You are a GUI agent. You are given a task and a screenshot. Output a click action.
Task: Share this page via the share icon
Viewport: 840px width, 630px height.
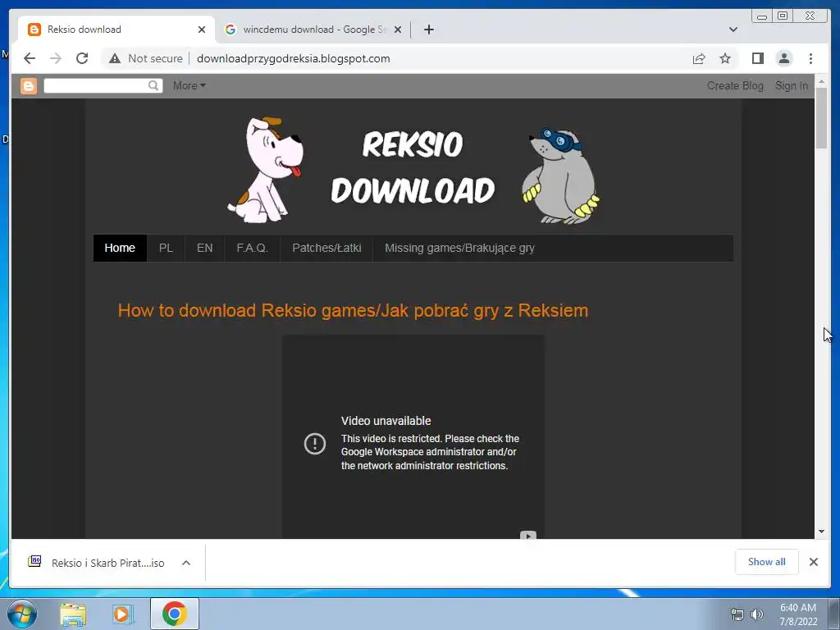point(699,58)
